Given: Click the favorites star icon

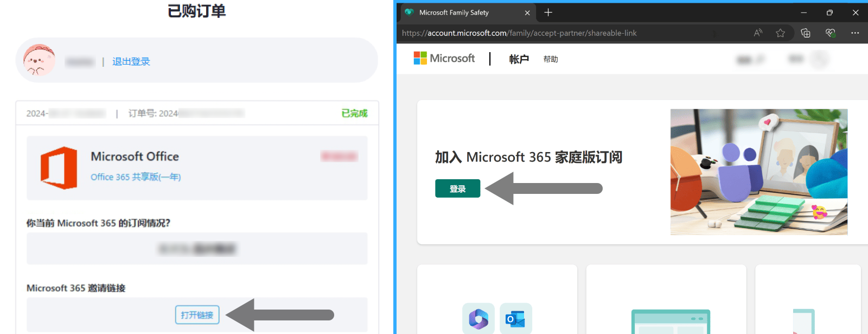Looking at the screenshot, I should [780, 33].
